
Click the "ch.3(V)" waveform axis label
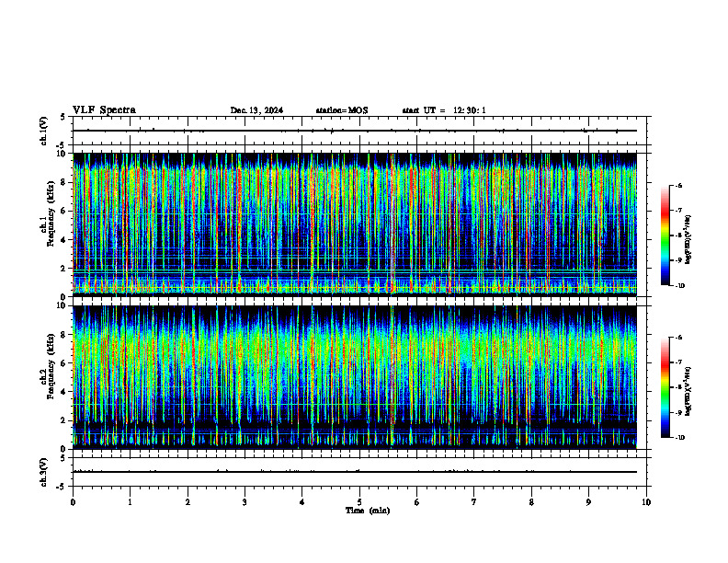pyautogui.click(x=44, y=472)
